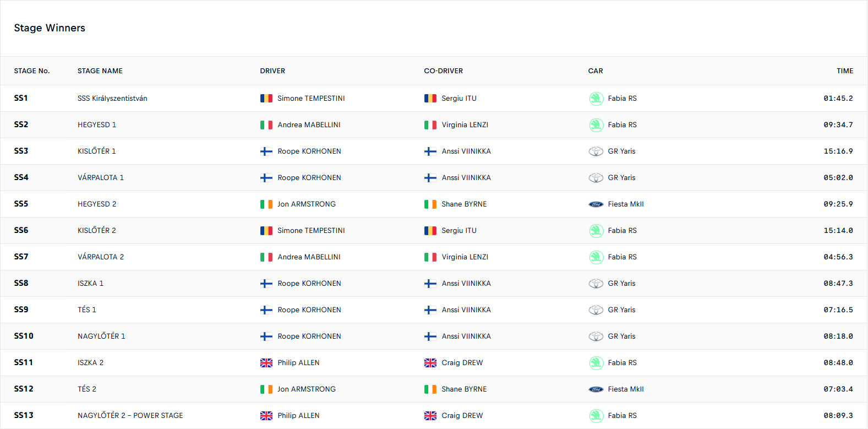The height and width of the screenshot is (429, 868).
Task: Open driver Roope KORHONEN in the SS8 row
Action: (x=309, y=284)
